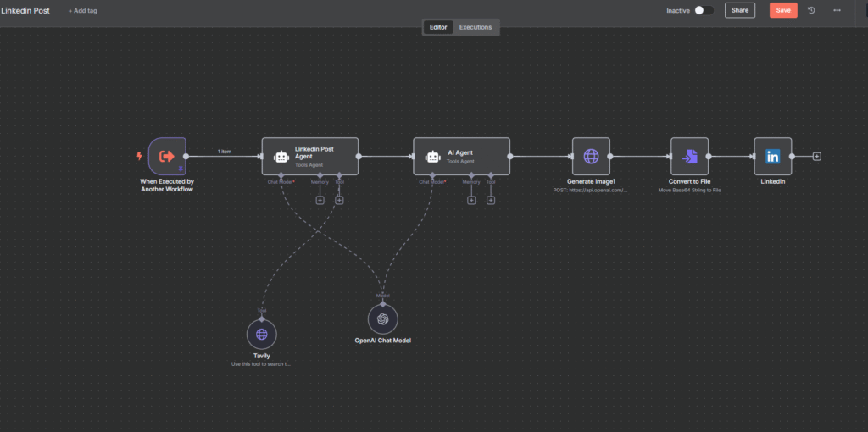
Task: Add memory to the AI Agent
Action: pyautogui.click(x=471, y=200)
